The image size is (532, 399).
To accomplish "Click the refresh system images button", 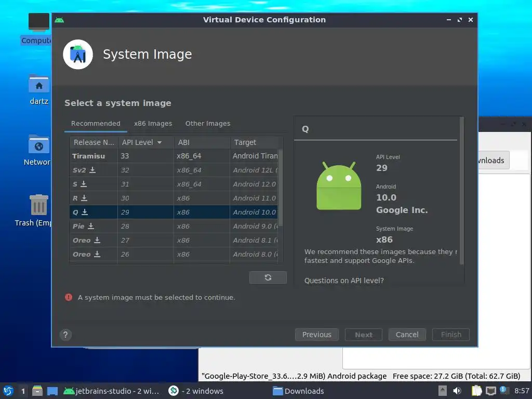I will (x=268, y=277).
